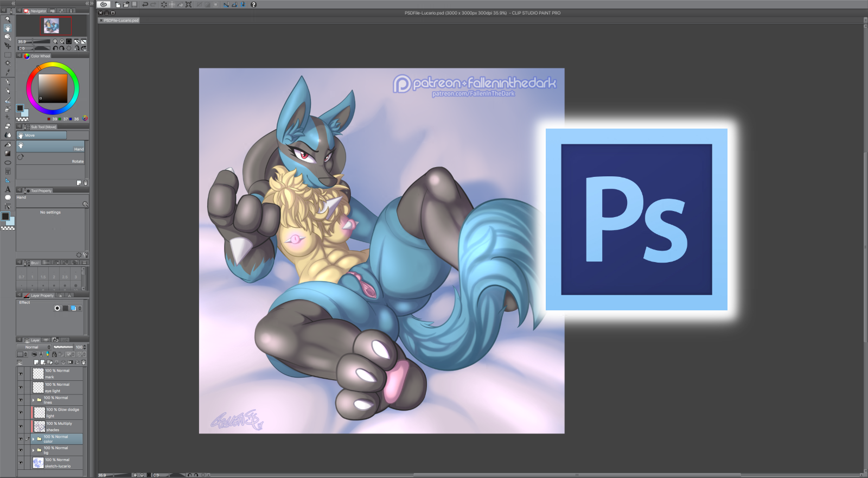Click the Navigator canvas thumbnail
The image size is (868, 478).
[x=52, y=26]
